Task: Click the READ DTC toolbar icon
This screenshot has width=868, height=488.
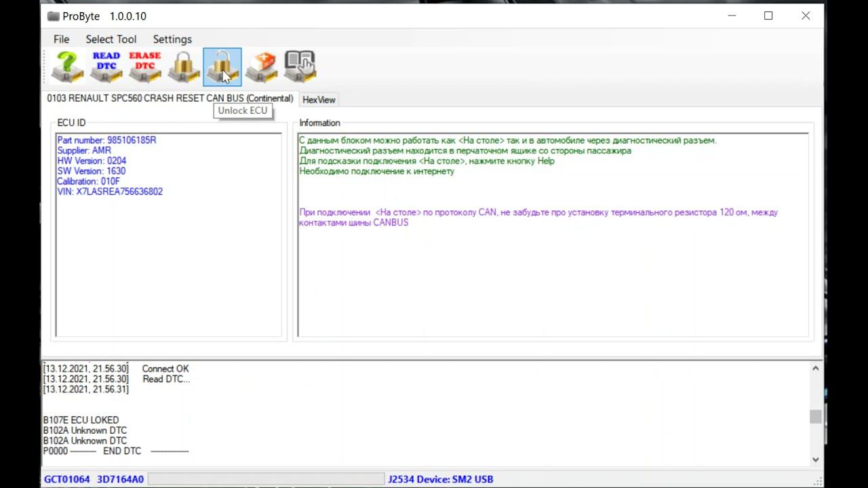Action: click(x=106, y=66)
